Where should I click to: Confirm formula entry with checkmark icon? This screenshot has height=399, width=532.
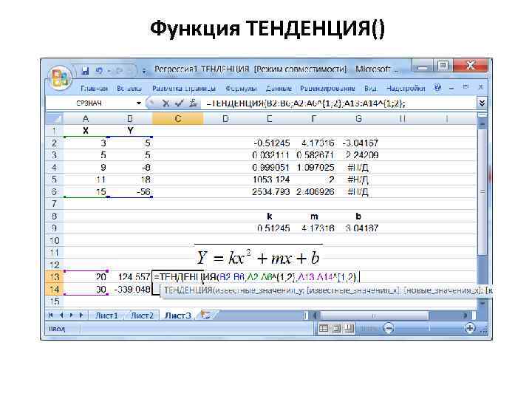point(179,103)
